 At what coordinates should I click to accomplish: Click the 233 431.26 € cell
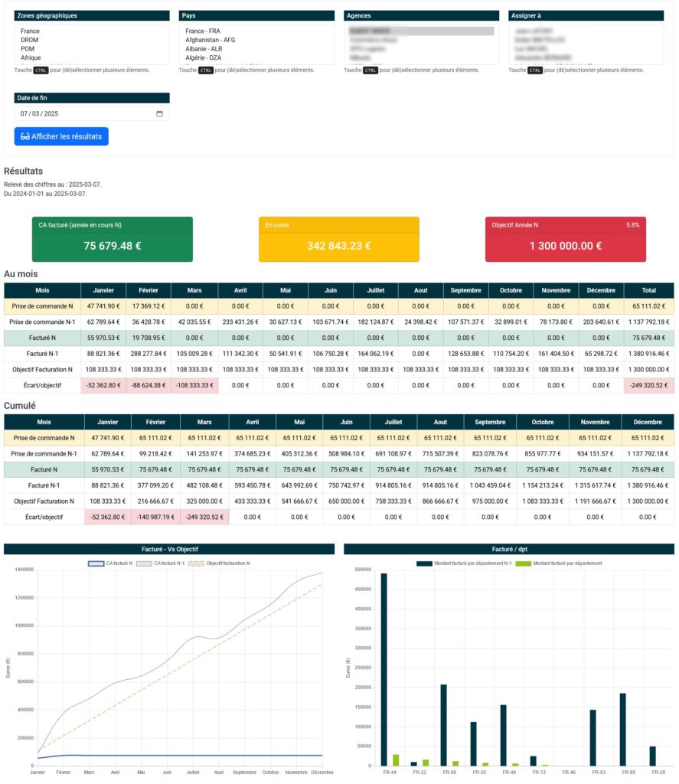tap(240, 322)
